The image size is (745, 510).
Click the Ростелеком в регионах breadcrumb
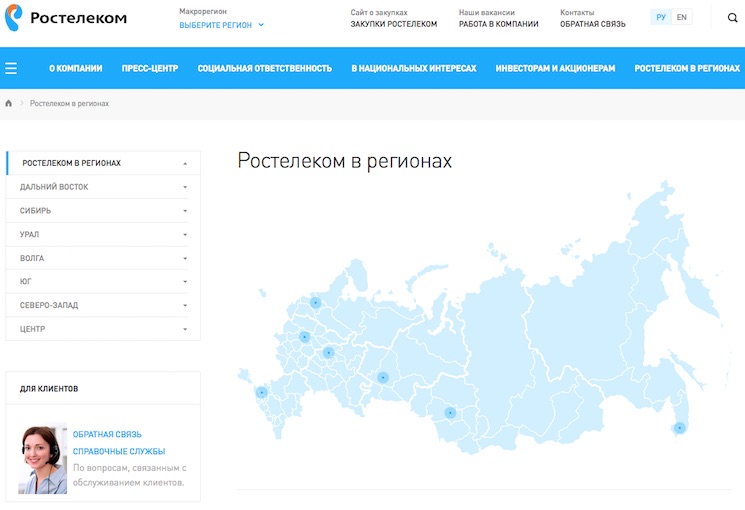click(69, 103)
